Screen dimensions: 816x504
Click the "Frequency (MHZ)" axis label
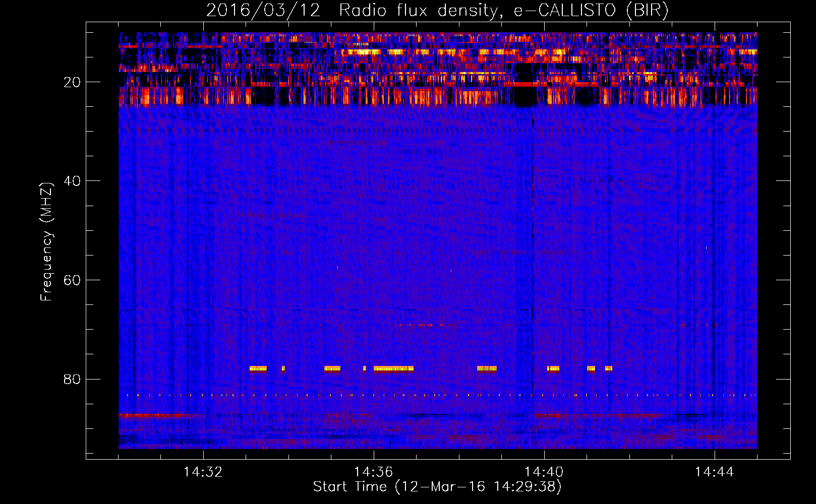(x=46, y=241)
